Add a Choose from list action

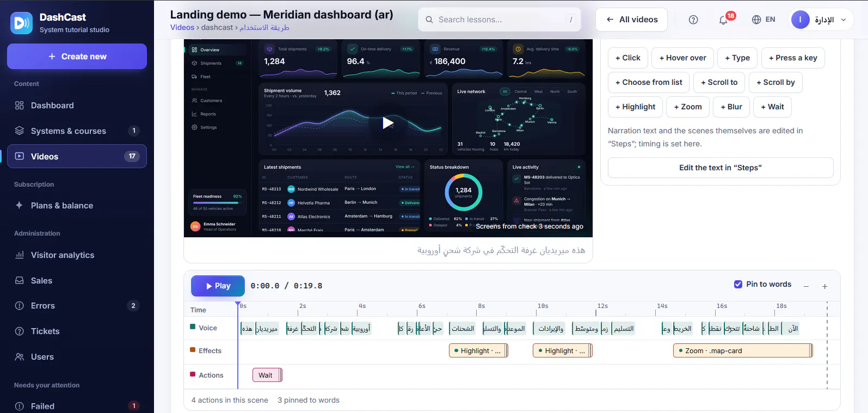649,82
